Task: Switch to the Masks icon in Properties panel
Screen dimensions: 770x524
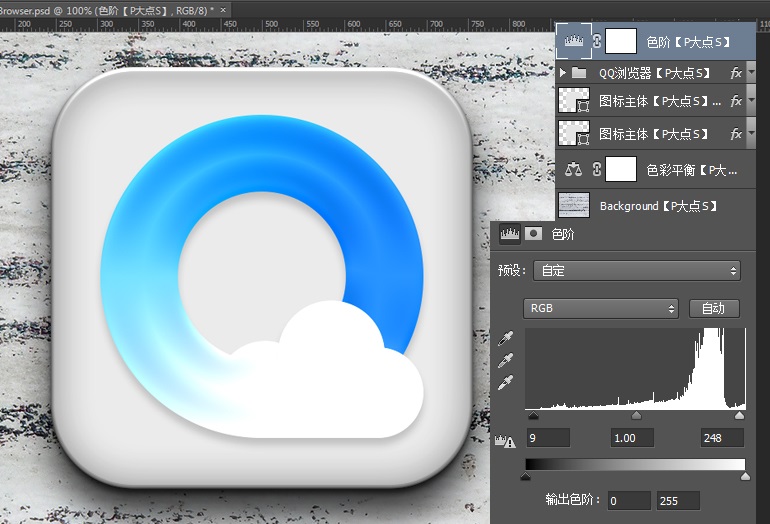Action: click(x=533, y=233)
